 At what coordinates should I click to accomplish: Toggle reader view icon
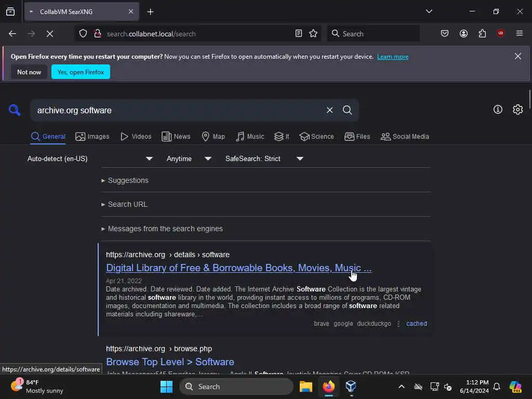pos(299,33)
